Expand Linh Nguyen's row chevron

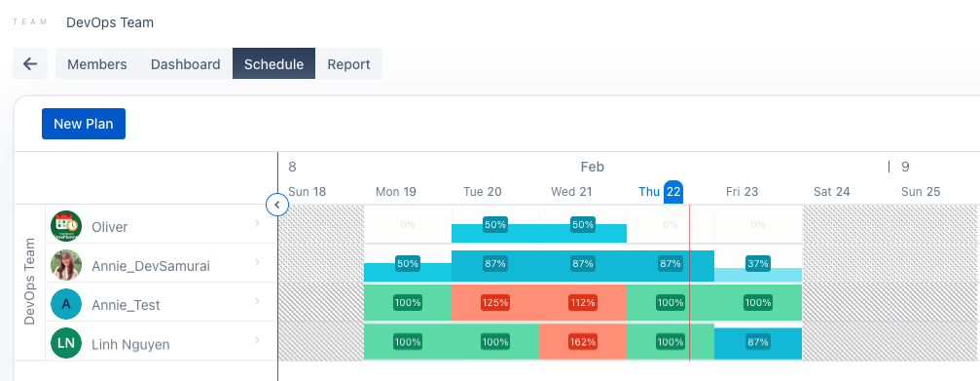(x=257, y=341)
